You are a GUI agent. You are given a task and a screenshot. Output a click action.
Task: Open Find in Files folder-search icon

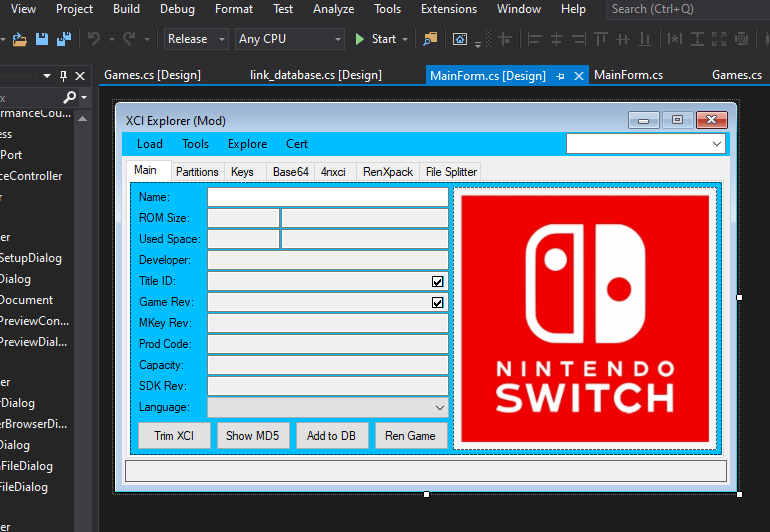430,39
